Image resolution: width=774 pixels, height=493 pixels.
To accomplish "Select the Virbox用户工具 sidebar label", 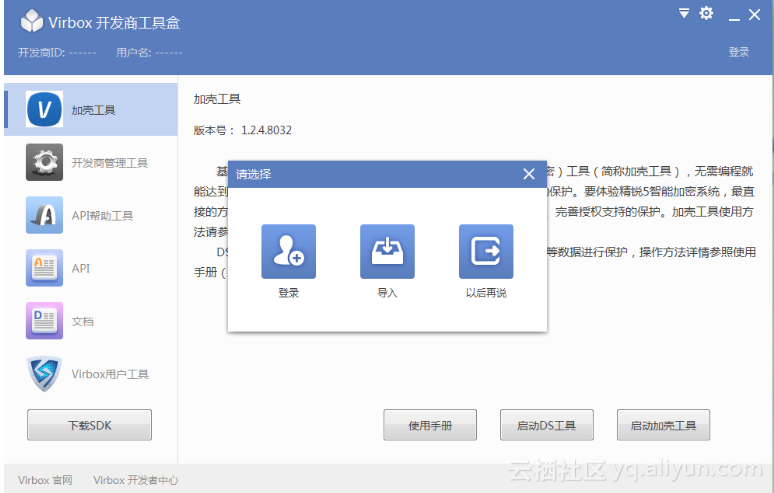I will pyautogui.click(x=110, y=374).
